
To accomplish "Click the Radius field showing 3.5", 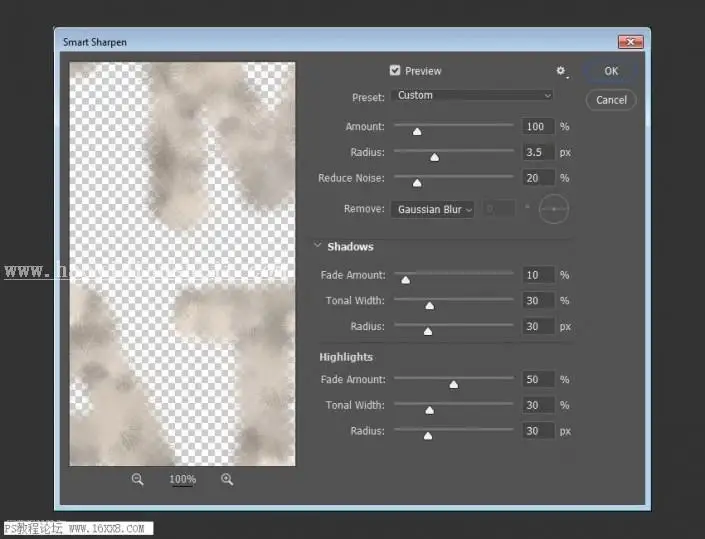I will coord(538,152).
